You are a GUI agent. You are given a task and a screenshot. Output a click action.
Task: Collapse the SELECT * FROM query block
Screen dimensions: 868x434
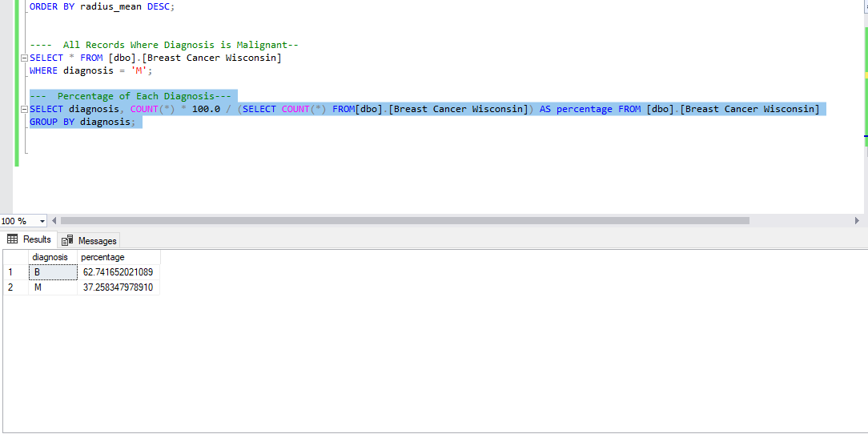tap(24, 58)
